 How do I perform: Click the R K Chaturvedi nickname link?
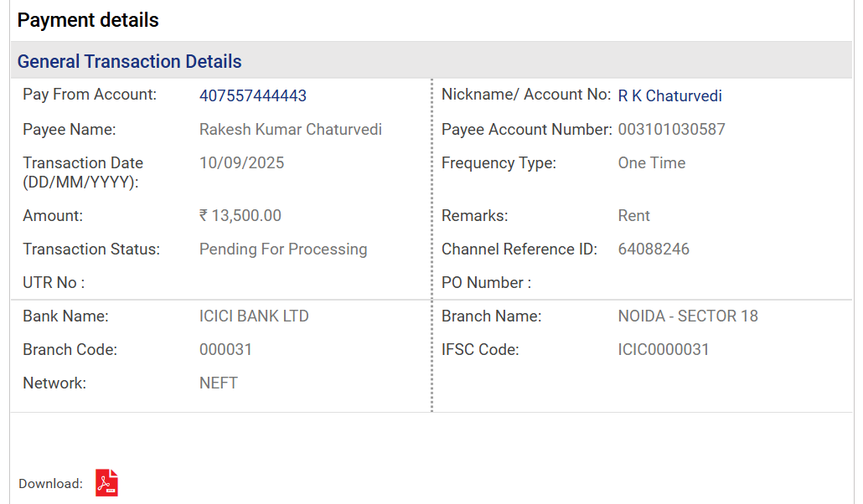(x=669, y=95)
